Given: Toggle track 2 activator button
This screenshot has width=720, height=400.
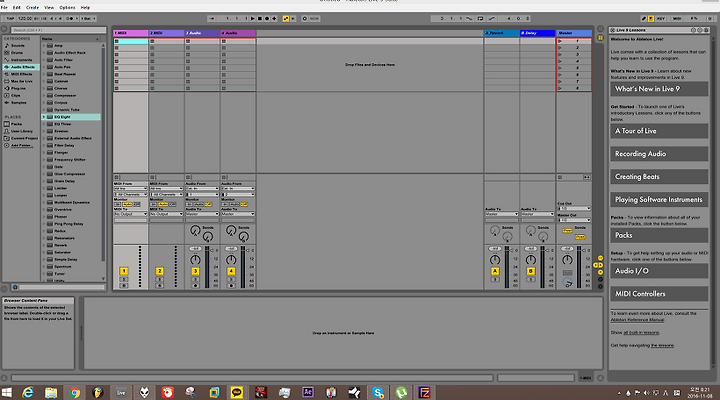Looking at the screenshot, I should 159,271.
